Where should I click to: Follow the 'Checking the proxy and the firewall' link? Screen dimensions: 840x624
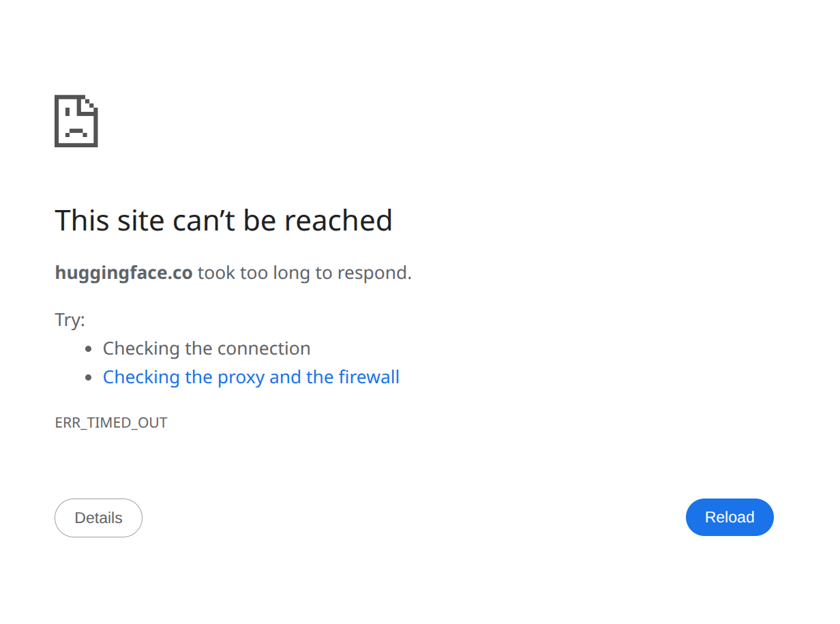click(251, 377)
